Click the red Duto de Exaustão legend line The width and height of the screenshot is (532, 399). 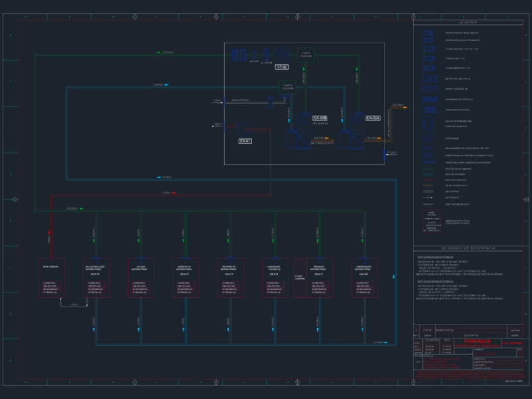click(x=428, y=180)
